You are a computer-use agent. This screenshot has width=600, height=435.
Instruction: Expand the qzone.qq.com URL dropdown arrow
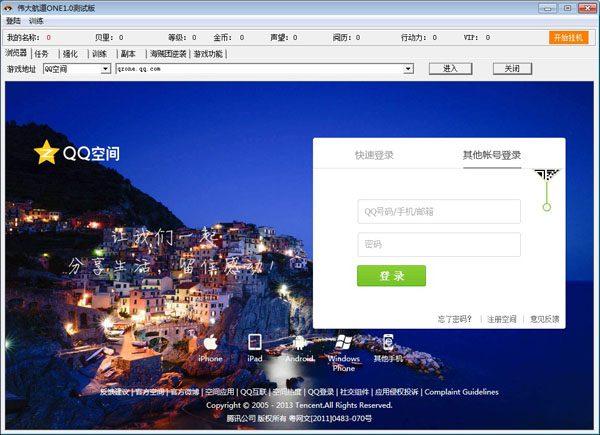pos(408,69)
